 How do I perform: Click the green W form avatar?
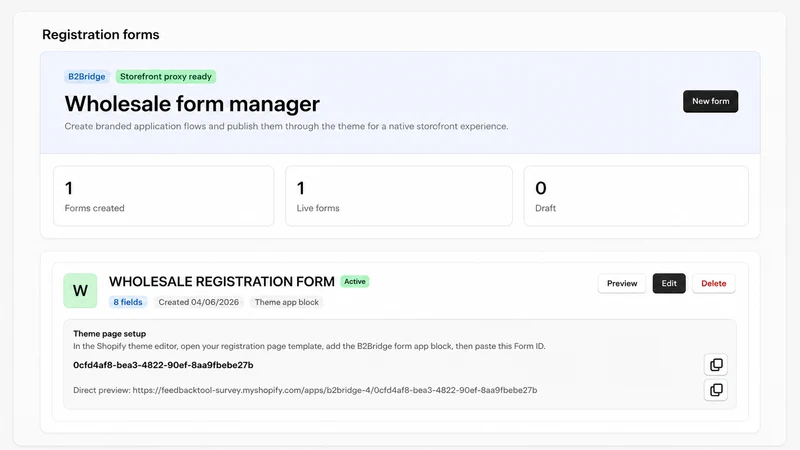coord(80,290)
